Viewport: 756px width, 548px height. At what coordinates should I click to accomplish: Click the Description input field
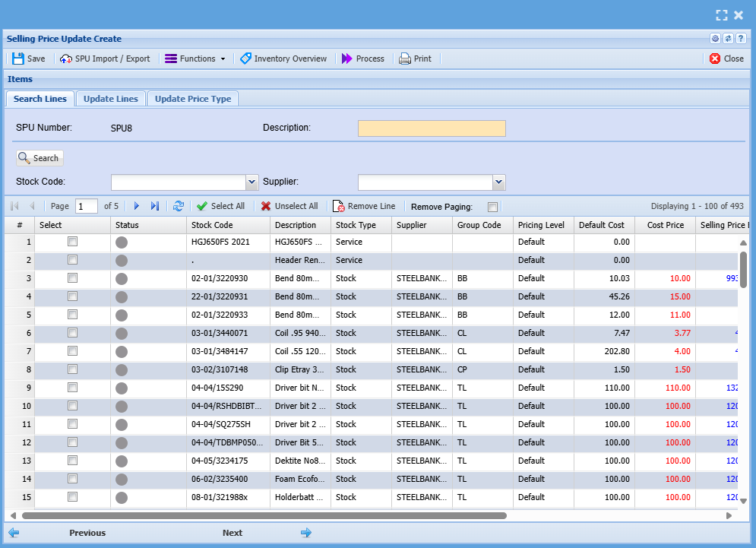pyautogui.click(x=432, y=128)
